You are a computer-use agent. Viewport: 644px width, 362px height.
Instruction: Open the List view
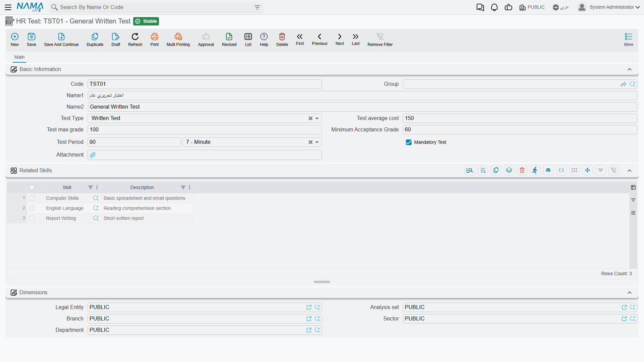pos(248,40)
